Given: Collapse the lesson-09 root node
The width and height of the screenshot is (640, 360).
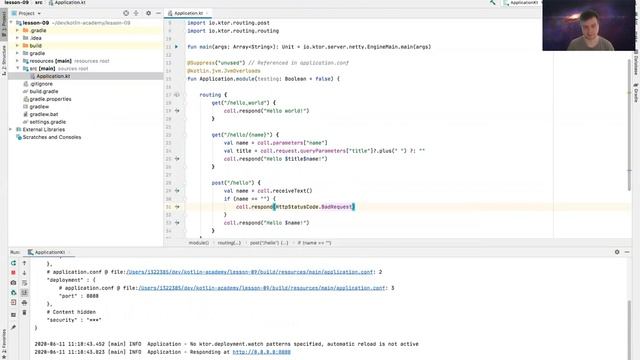Looking at the screenshot, I should (12, 23).
